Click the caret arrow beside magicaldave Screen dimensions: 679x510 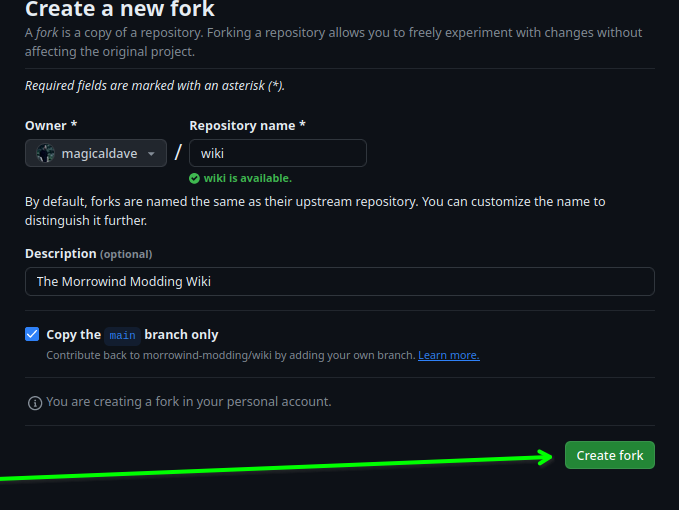(x=151, y=154)
